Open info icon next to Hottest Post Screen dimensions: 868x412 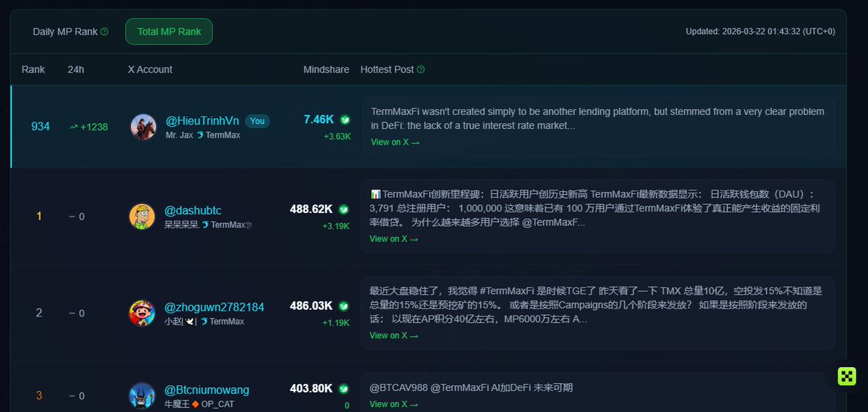point(421,70)
